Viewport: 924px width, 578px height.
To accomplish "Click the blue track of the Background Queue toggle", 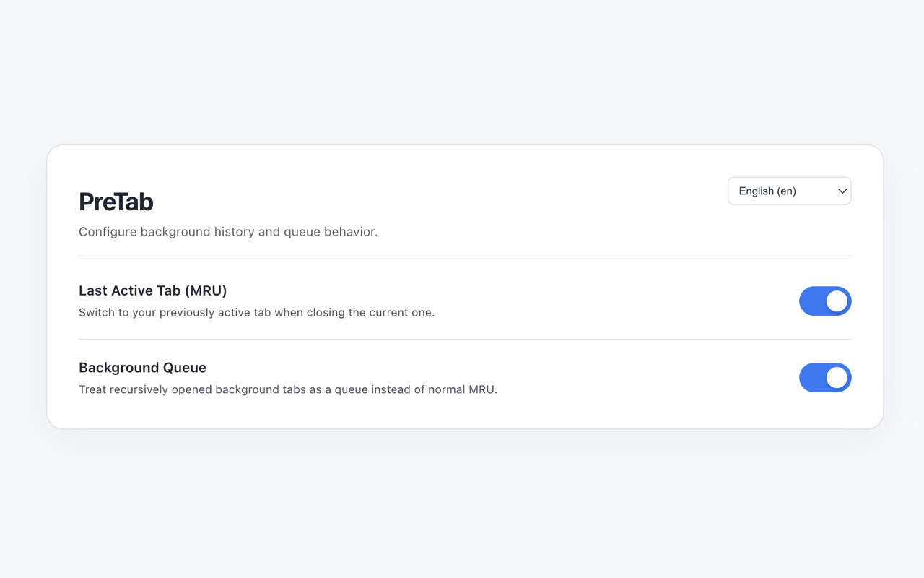I will 811,378.
